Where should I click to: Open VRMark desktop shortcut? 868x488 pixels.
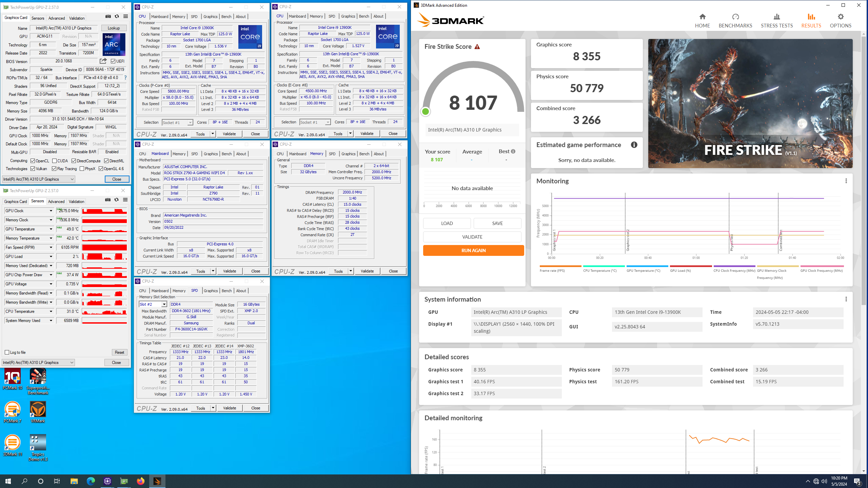(38, 412)
